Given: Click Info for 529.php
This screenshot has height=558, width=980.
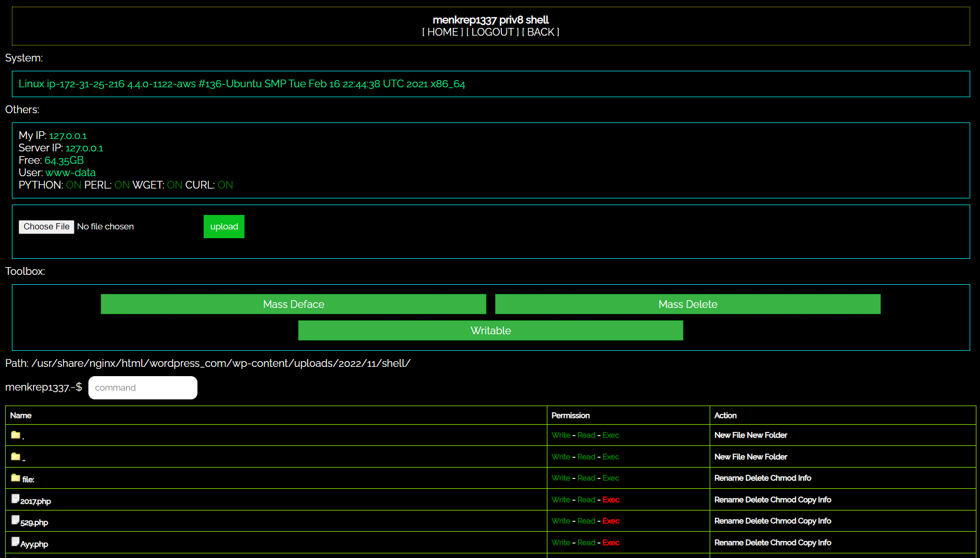Looking at the screenshot, I should (825, 521).
